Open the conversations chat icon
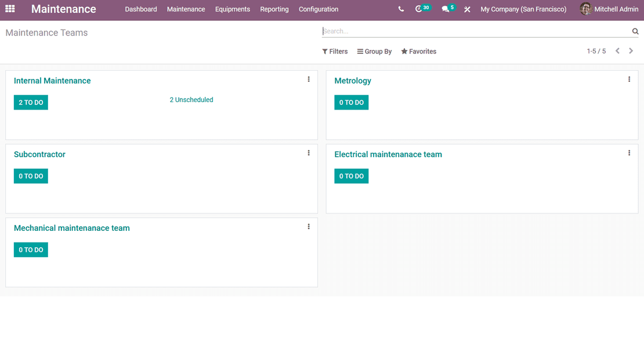Image resolution: width=644 pixels, height=362 pixels. [446, 9]
